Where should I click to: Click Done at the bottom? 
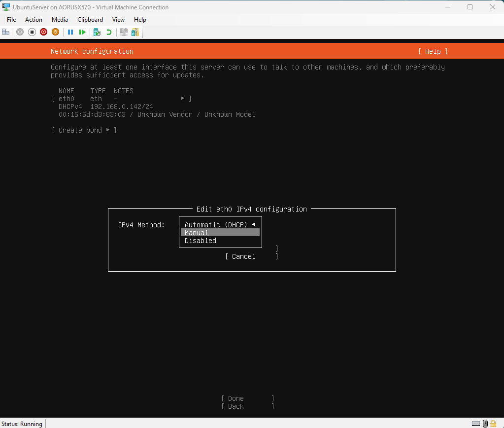coord(247,398)
